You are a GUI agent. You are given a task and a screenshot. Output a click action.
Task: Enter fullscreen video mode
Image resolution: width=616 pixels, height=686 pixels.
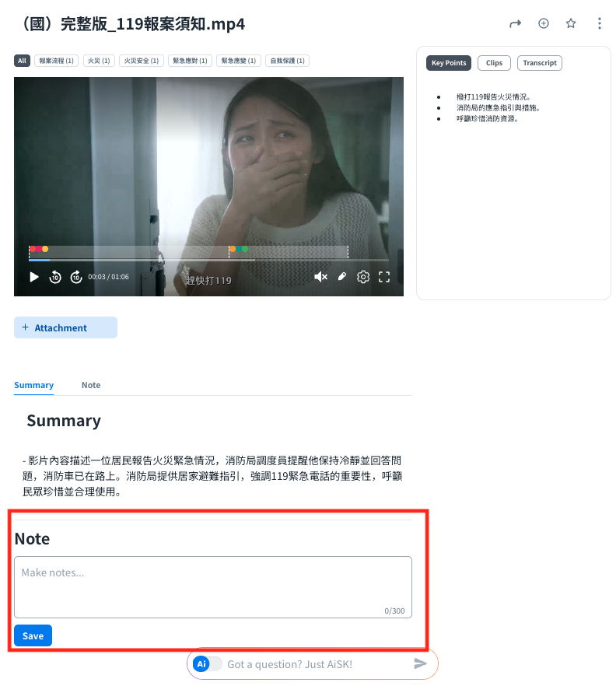[x=384, y=277]
